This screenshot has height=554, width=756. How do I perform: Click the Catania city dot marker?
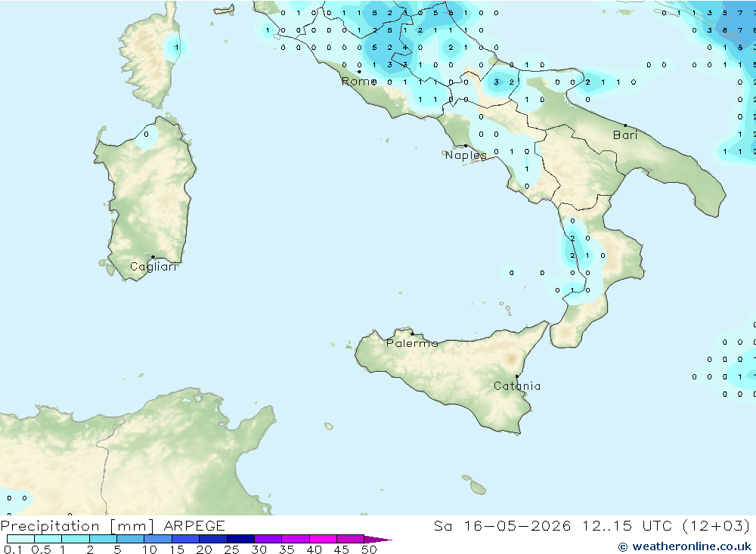pos(517,376)
